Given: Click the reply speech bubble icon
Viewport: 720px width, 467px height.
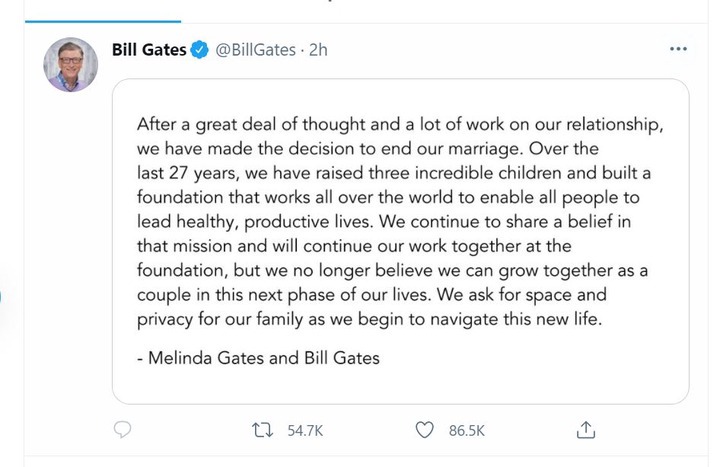Looking at the screenshot, I should coord(122,430).
